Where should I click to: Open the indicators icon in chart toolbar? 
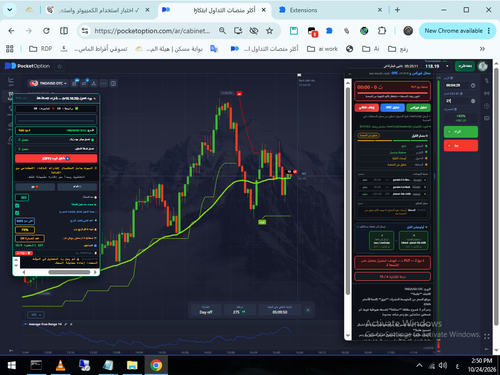click(84, 83)
